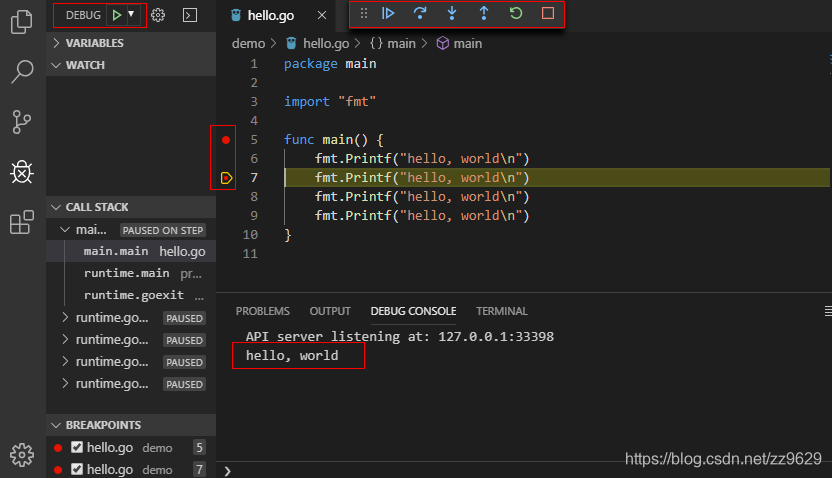Collapse the WATCH section
This screenshot has width=832, height=478.
(x=131, y=65)
